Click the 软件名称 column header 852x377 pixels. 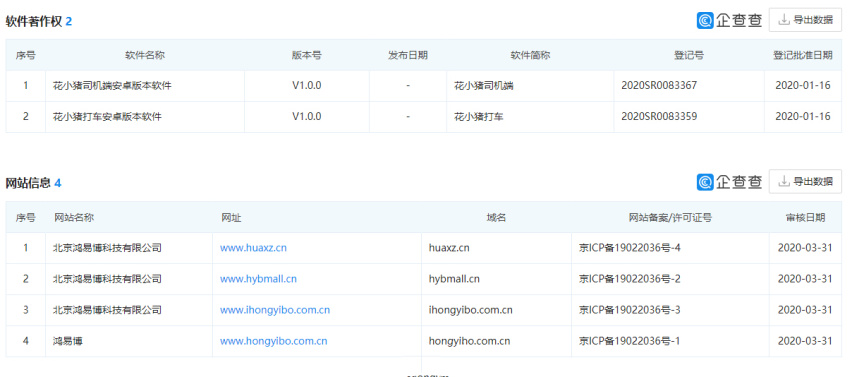[145, 55]
